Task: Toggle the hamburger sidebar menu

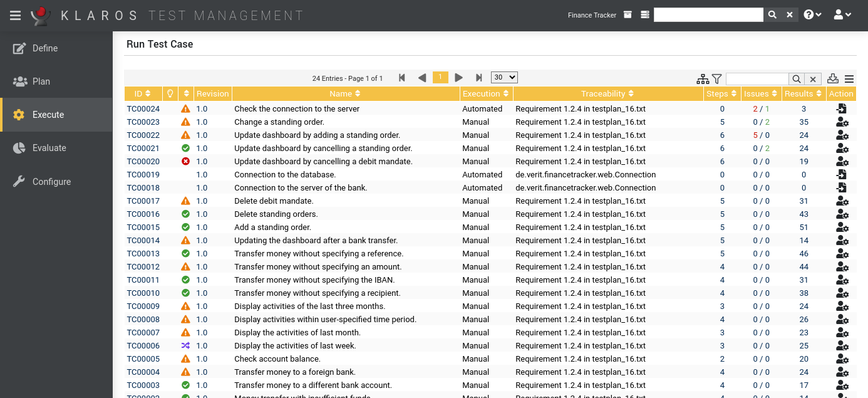Action: click(15, 15)
